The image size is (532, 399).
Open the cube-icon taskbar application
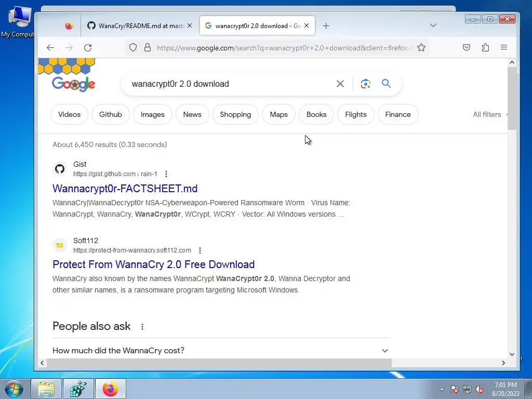pyautogui.click(x=78, y=389)
